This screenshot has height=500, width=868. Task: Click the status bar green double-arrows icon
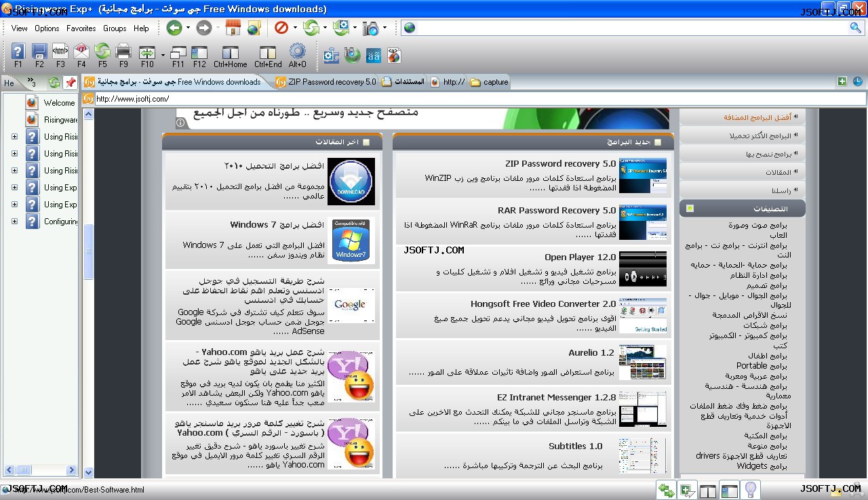click(x=667, y=491)
